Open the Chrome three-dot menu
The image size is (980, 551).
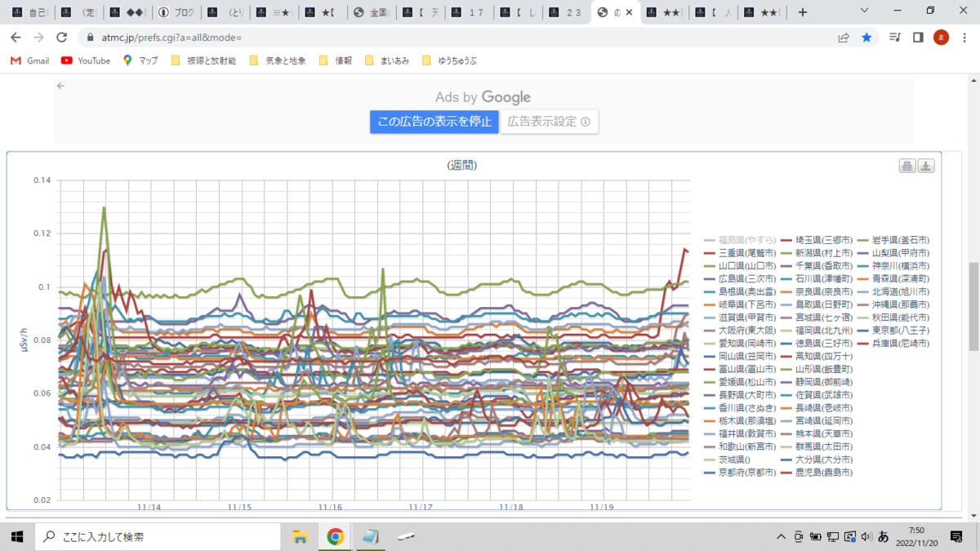coord(964,38)
